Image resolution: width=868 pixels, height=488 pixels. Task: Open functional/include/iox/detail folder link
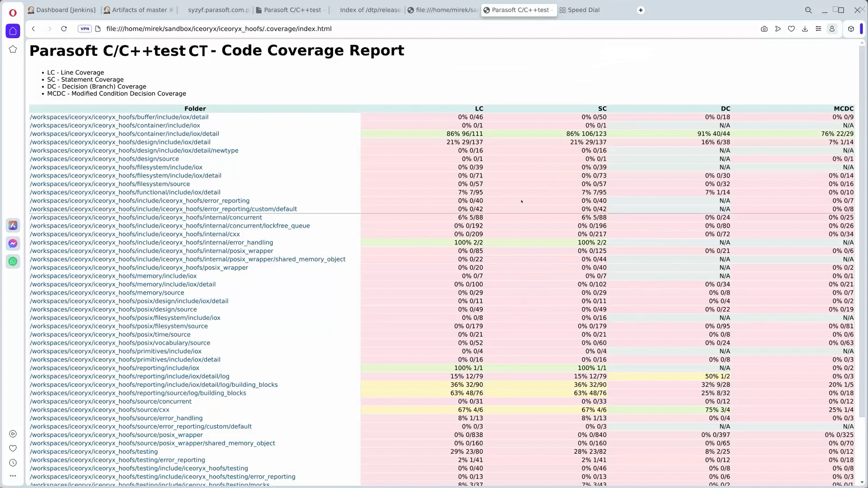(x=125, y=192)
